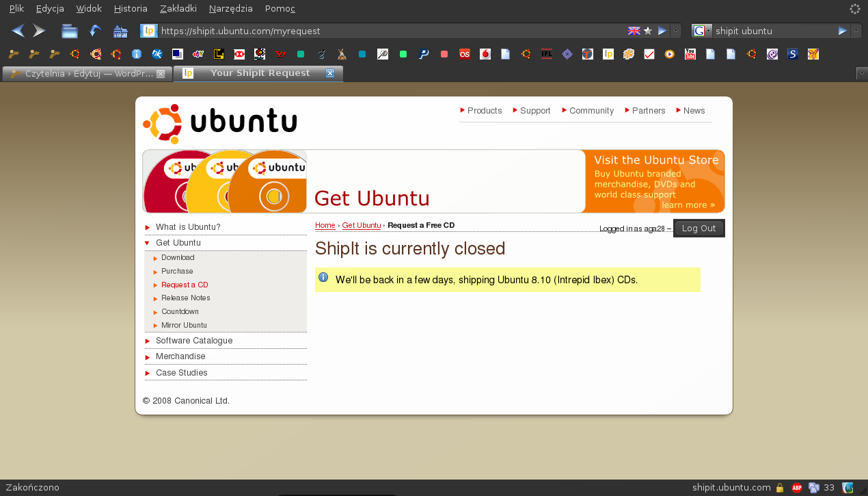Image resolution: width=868 pixels, height=496 pixels.
Task: Close the Czytelnia WordPress tab
Action: click(161, 73)
